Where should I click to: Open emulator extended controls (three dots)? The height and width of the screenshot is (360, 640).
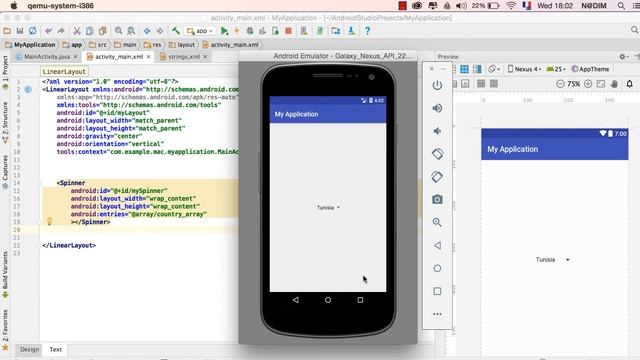(x=437, y=314)
